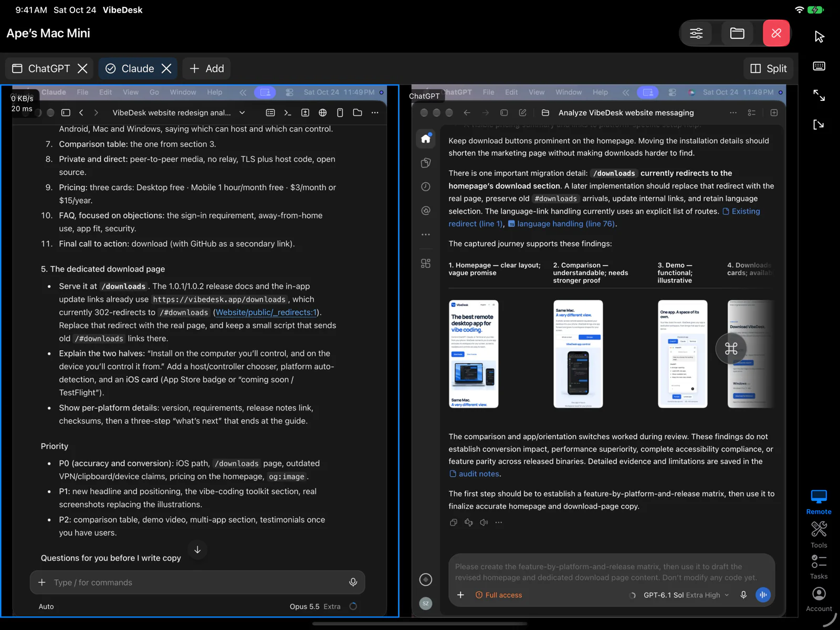Click the exit arrow icon in right sidebar

tap(819, 124)
